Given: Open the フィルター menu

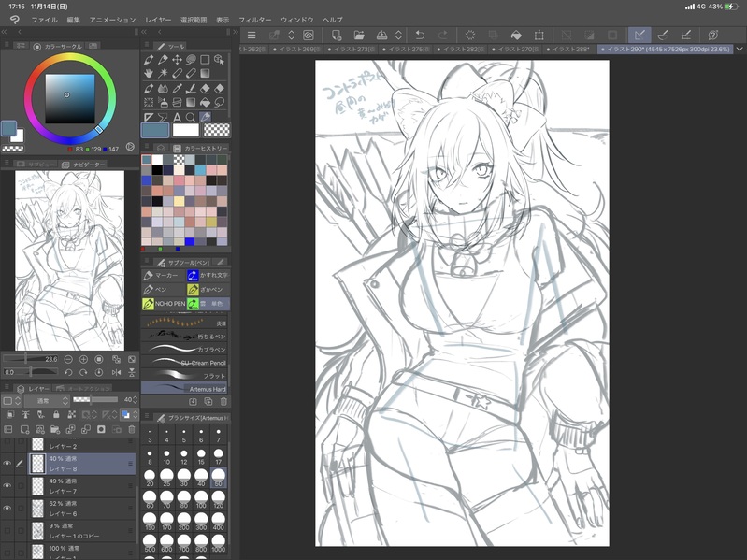Looking at the screenshot, I should click(x=255, y=20).
